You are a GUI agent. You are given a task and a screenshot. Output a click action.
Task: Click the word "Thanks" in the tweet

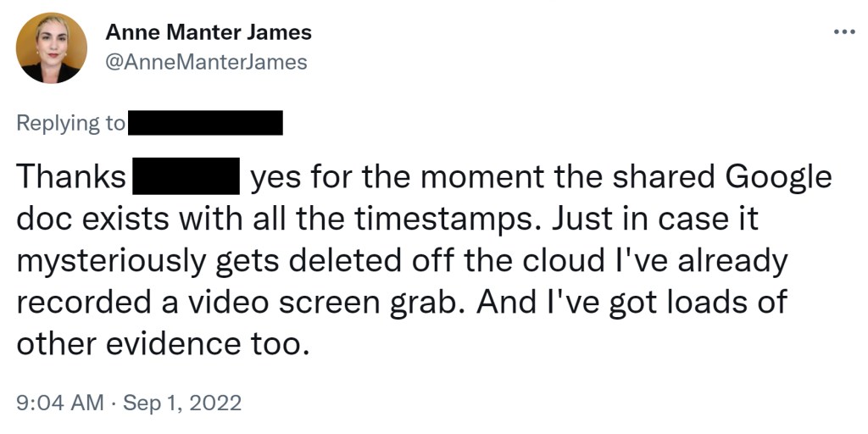(70, 178)
